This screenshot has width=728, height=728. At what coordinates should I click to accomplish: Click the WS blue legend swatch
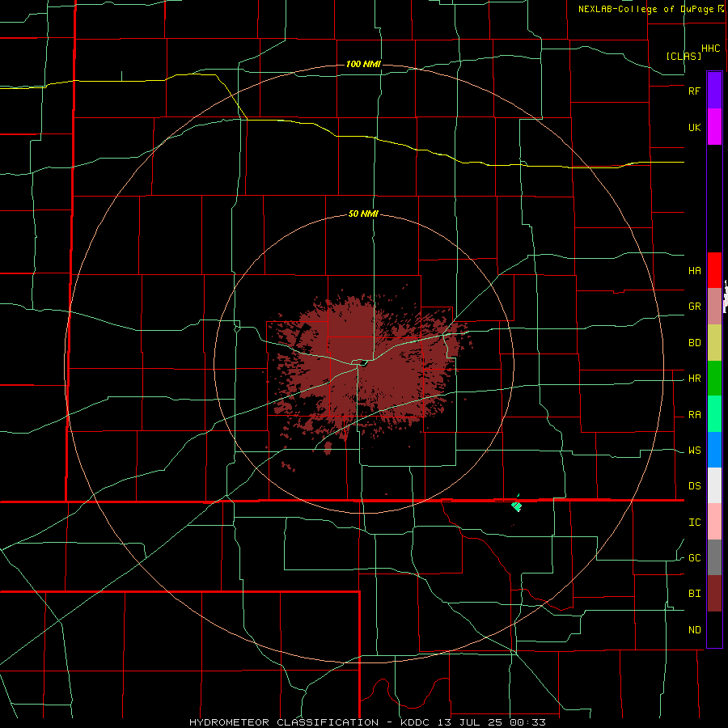(x=714, y=450)
